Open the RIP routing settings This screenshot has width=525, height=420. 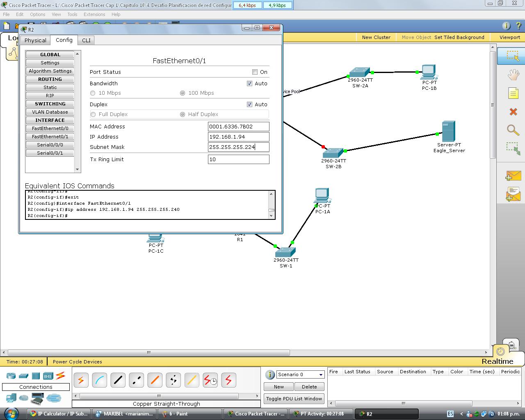(50, 96)
